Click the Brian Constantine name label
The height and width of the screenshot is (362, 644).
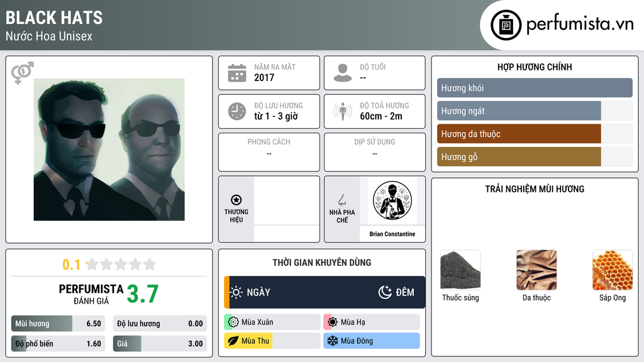coord(392,234)
